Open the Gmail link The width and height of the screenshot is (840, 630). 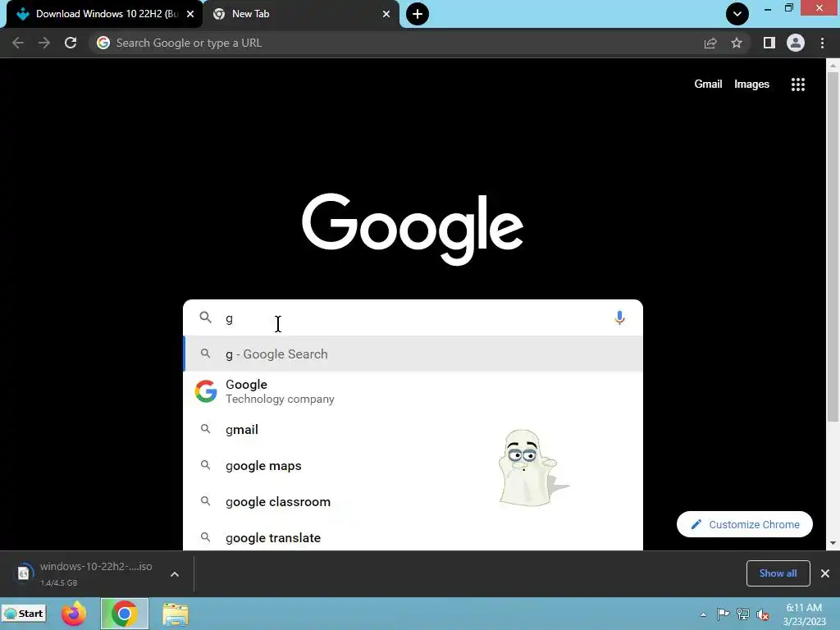pyautogui.click(x=708, y=84)
